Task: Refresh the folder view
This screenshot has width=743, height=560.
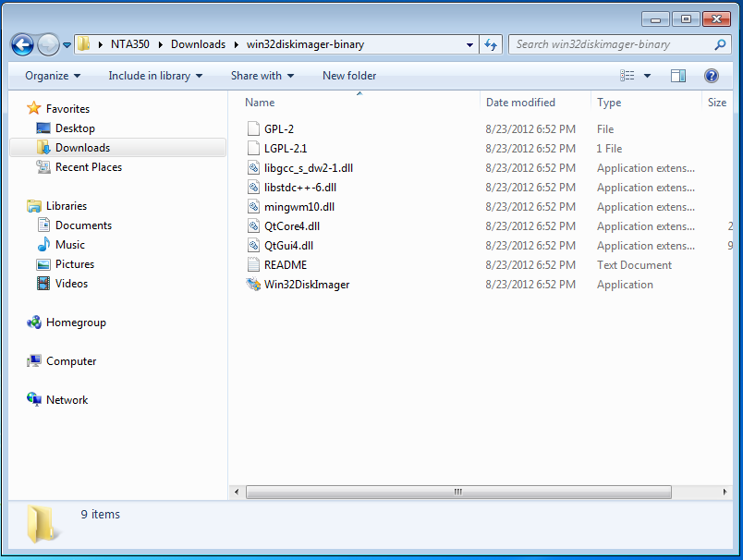Action: [x=491, y=45]
